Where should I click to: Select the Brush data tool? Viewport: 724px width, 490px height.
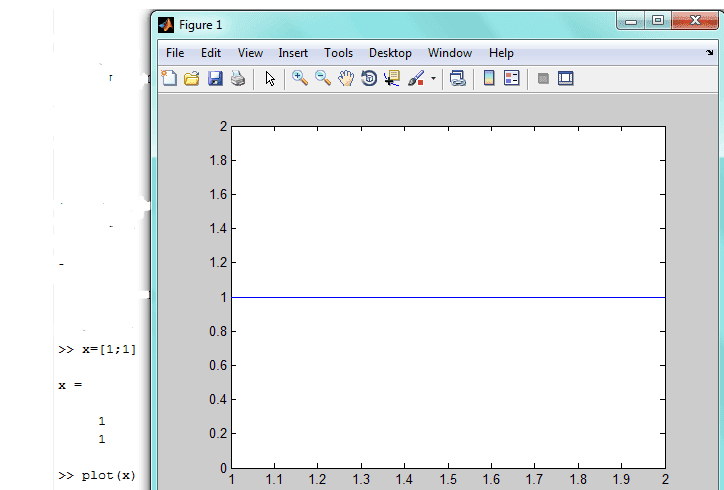pyautogui.click(x=416, y=79)
